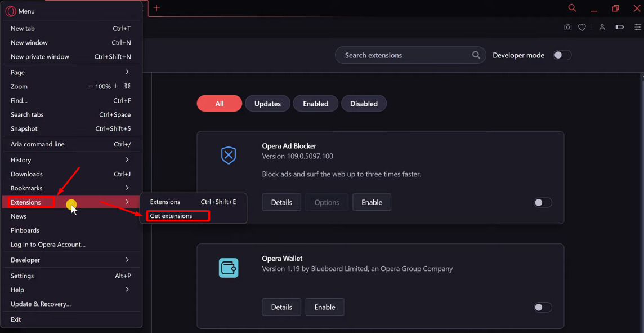
Task: Select the Updates filter tab
Action: tap(267, 104)
